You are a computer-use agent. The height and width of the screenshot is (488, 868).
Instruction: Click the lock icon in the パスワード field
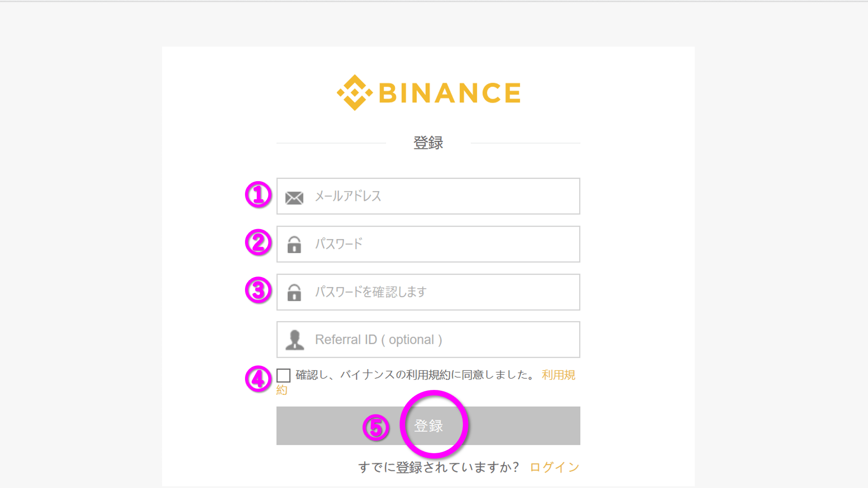[x=294, y=244]
